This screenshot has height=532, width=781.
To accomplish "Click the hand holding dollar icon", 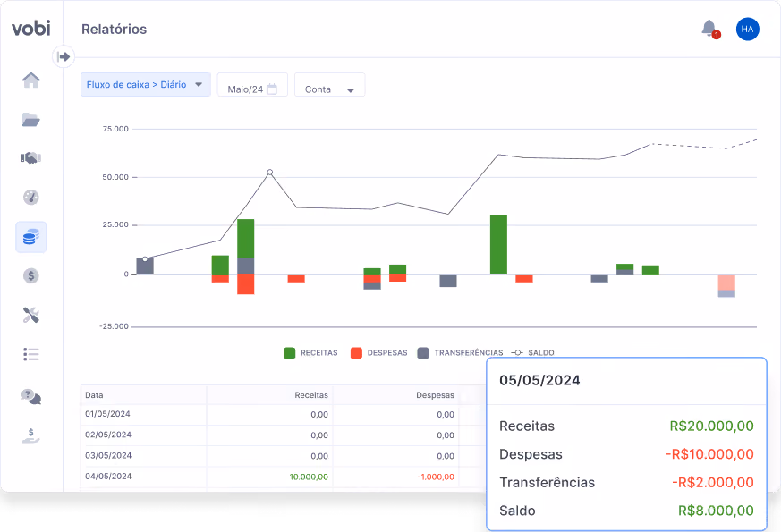I will (x=31, y=436).
